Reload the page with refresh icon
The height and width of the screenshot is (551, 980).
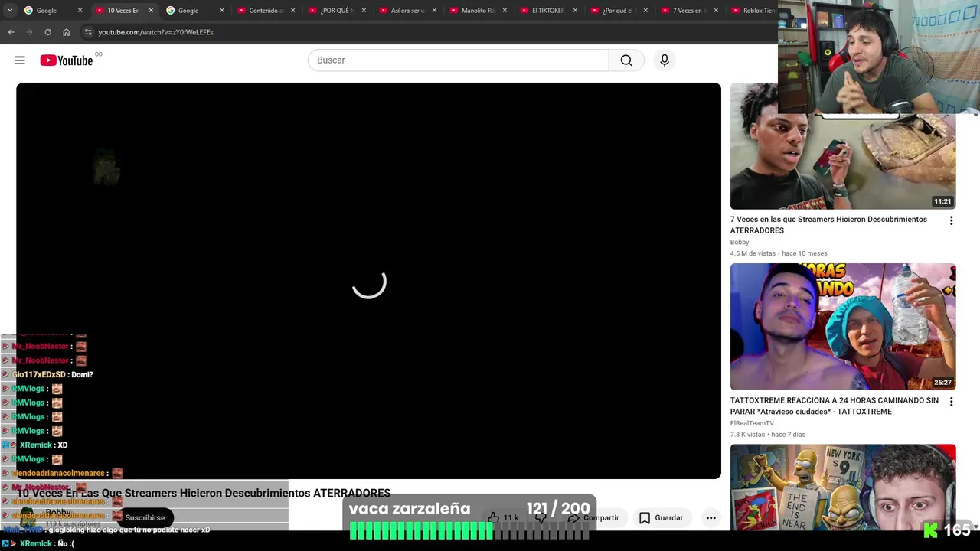coord(47,32)
